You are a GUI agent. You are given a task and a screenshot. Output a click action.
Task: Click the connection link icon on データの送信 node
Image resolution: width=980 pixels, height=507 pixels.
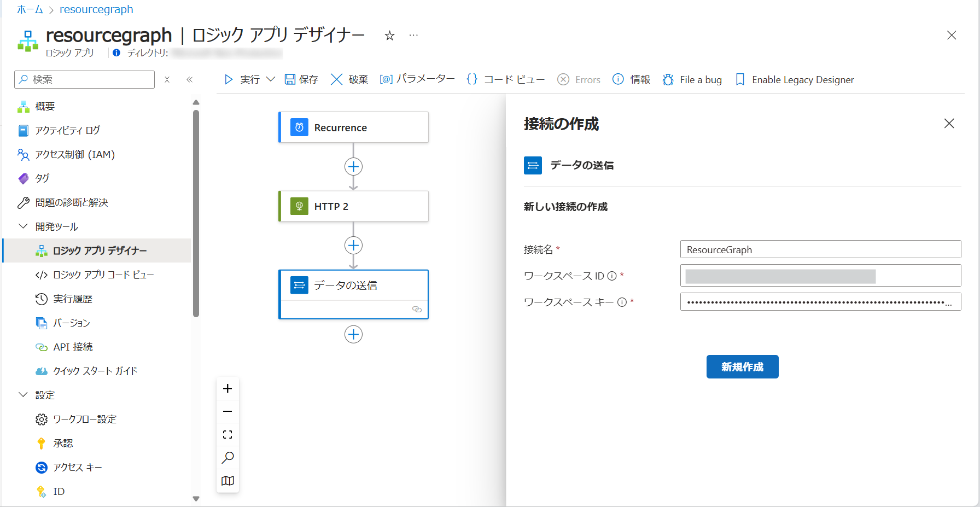[417, 310]
